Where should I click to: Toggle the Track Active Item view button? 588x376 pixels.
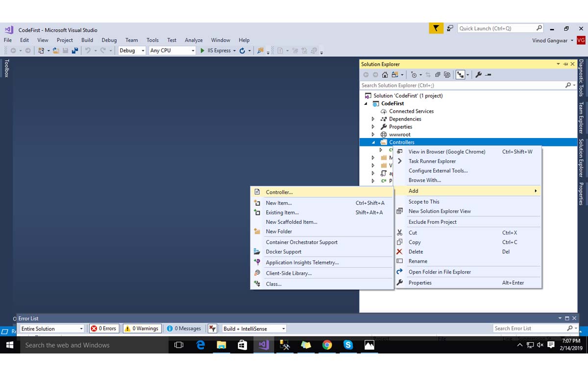tap(461, 75)
